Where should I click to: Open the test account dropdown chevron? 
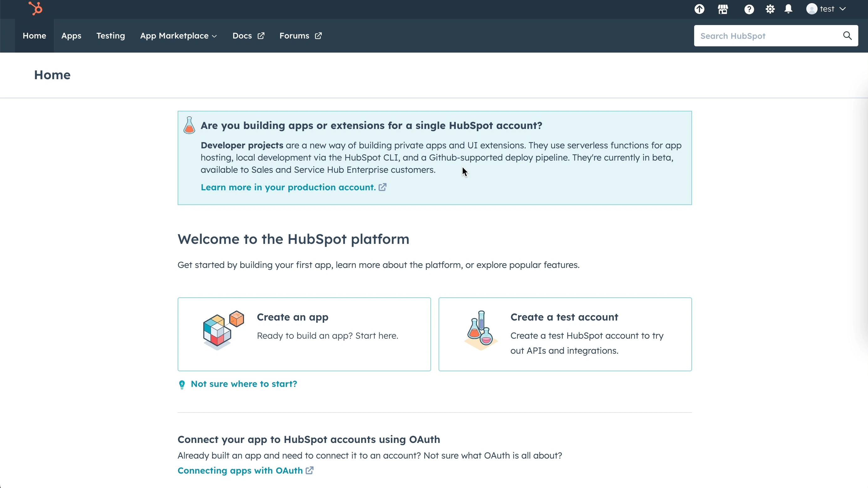(x=843, y=9)
